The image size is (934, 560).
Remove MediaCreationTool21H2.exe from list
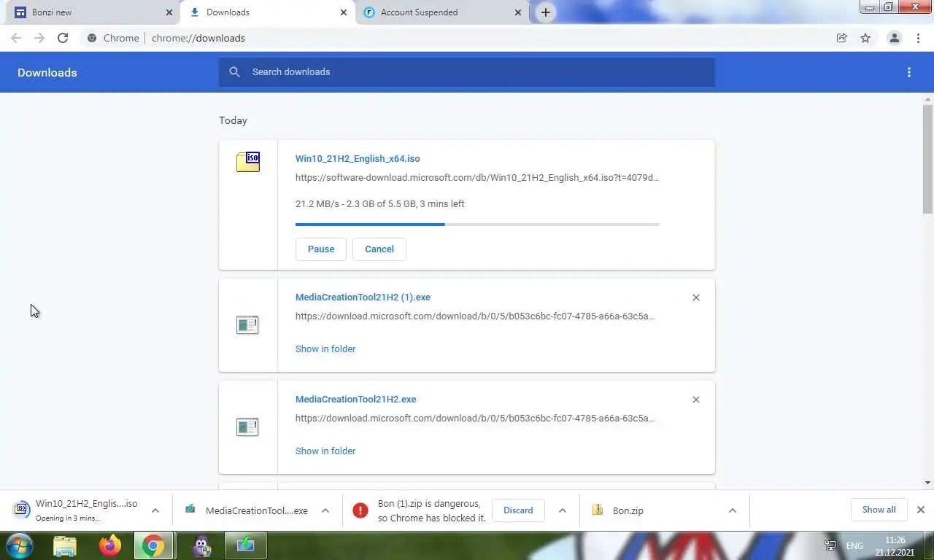pos(696,400)
